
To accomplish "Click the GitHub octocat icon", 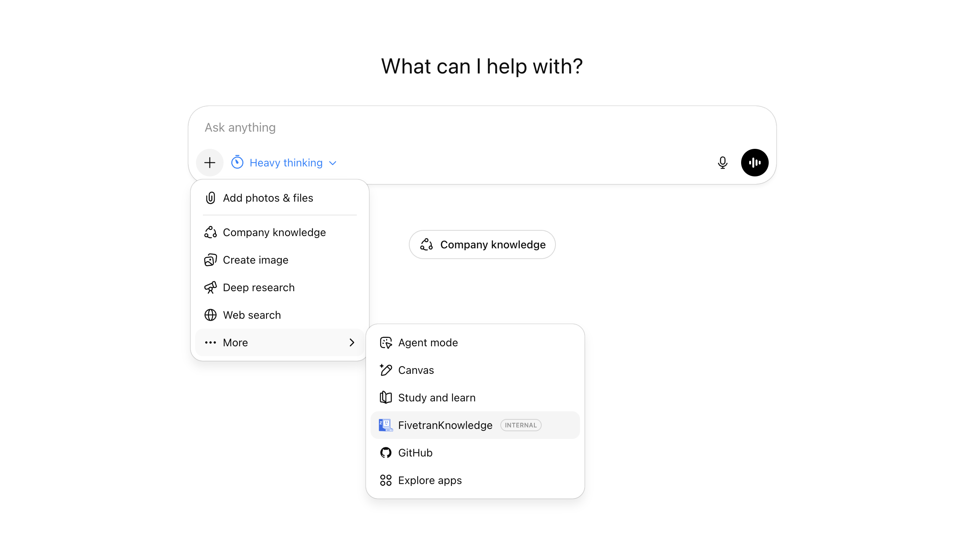I will click(x=385, y=453).
